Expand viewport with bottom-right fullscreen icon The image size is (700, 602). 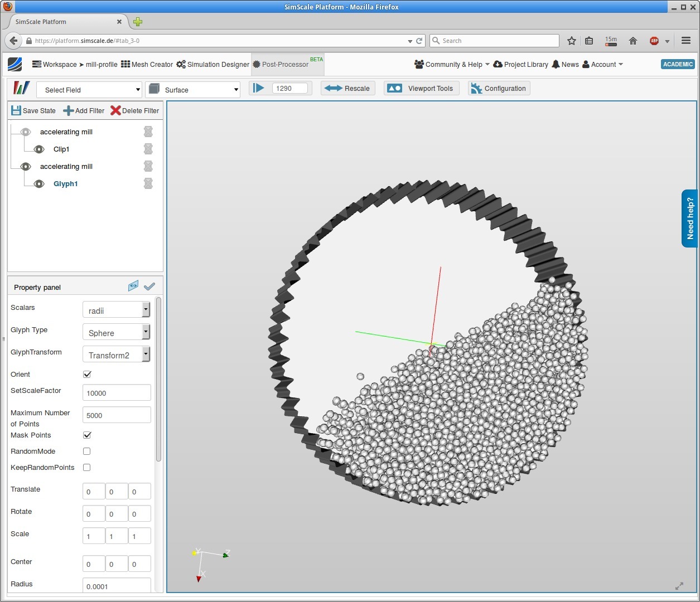tap(679, 586)
